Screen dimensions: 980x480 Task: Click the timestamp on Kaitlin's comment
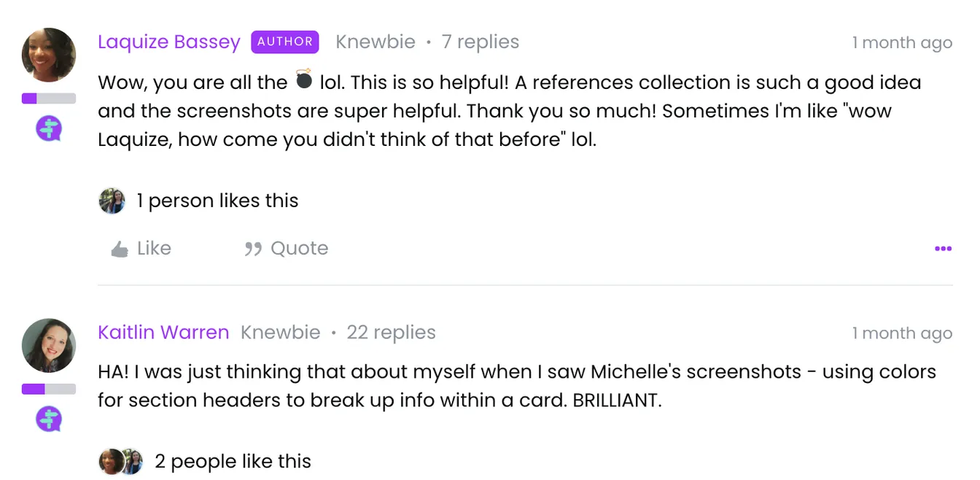click(902, 333)
